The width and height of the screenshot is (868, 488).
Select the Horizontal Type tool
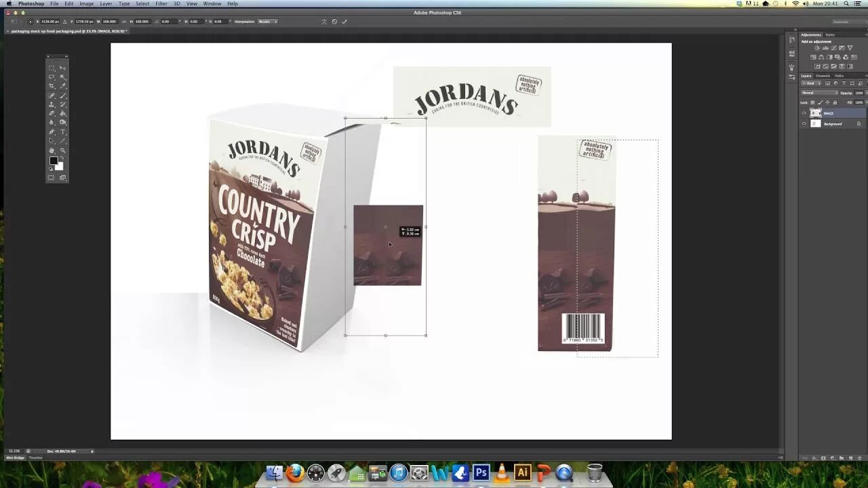click(63, 131)
